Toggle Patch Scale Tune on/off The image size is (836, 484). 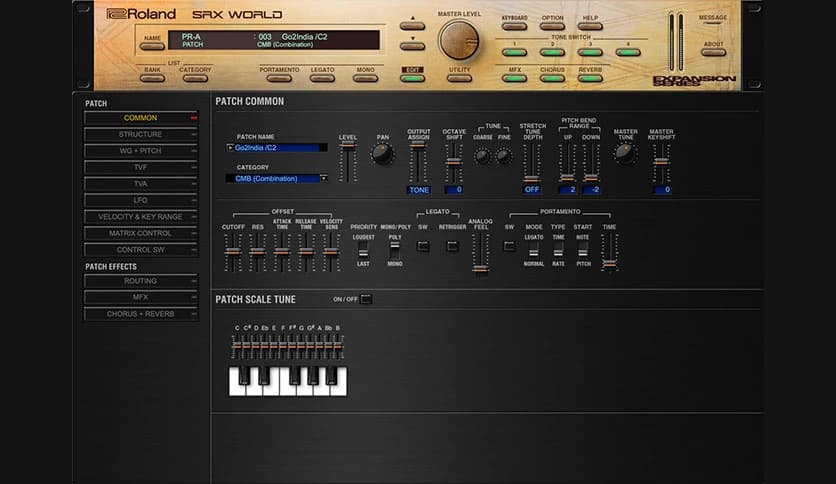pos(366,299)
